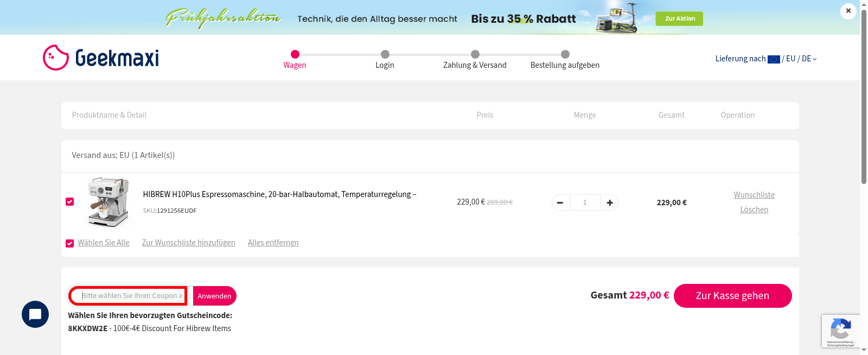This screenshot has height=355, width=868.
Task: Click the quantity input field
Action: 585,202
